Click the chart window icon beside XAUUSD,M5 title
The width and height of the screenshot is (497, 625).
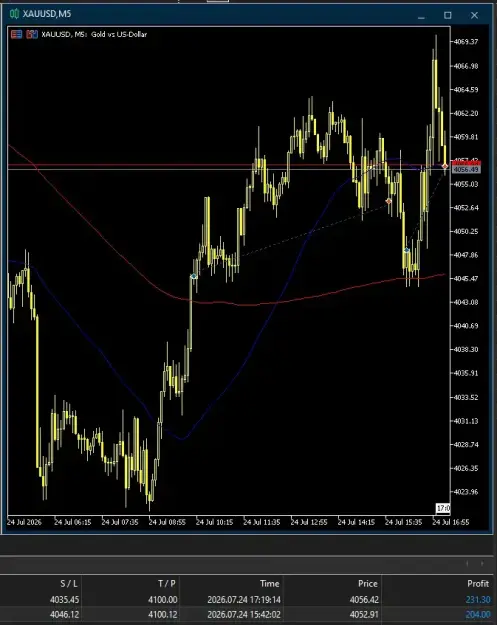(14, 14)
